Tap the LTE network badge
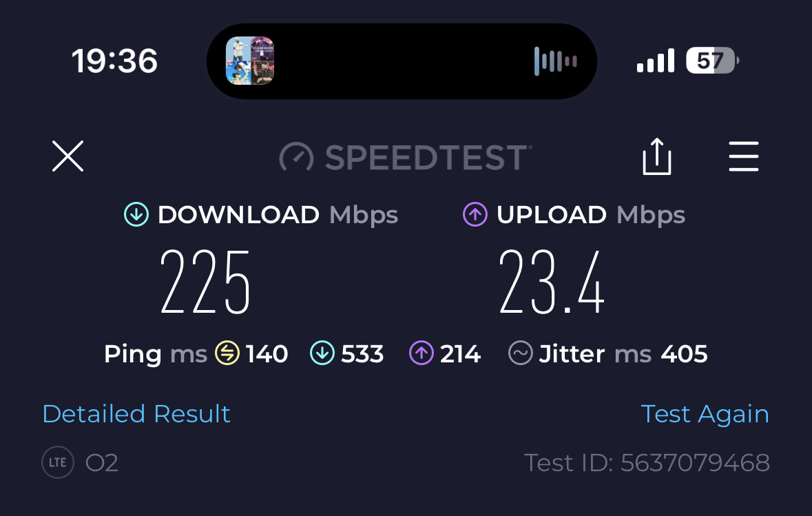812x516 pixels. coord(57,462)
